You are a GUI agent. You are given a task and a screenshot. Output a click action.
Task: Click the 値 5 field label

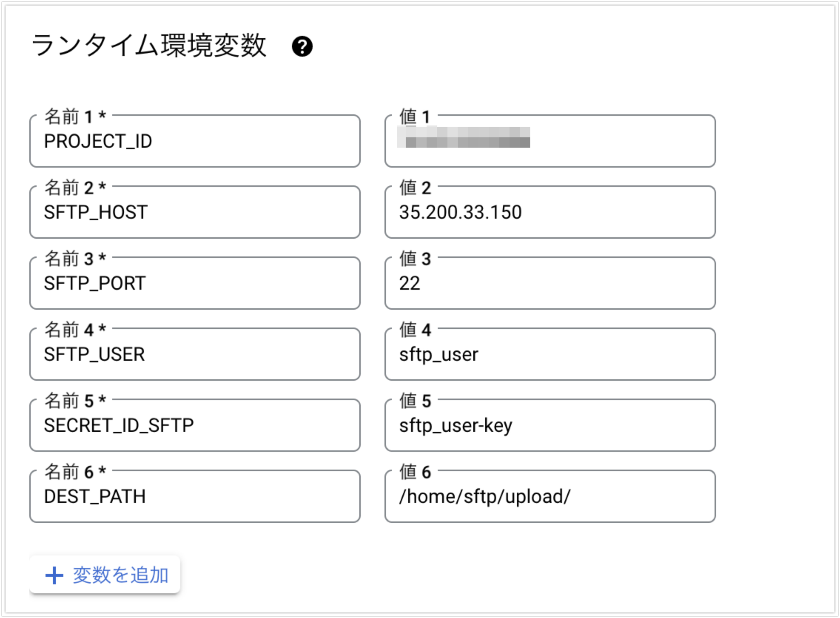pos(415,401)
